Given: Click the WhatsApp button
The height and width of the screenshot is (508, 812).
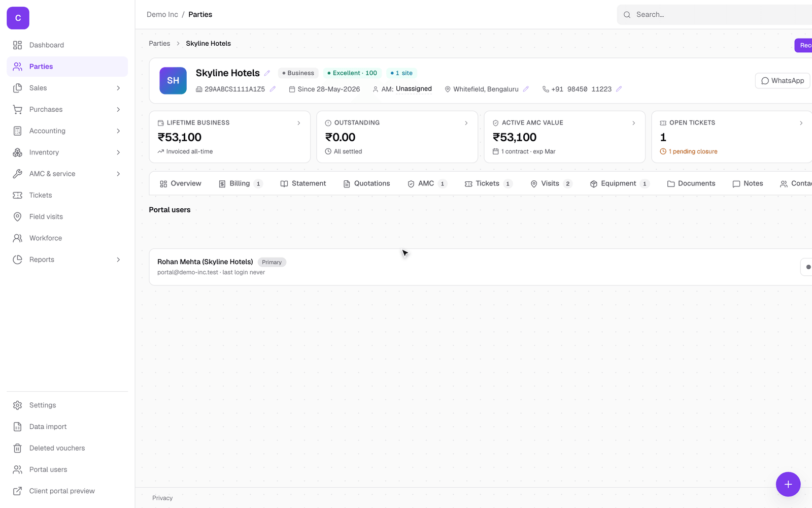Looking at the screenshot, I should pos(783,81).
